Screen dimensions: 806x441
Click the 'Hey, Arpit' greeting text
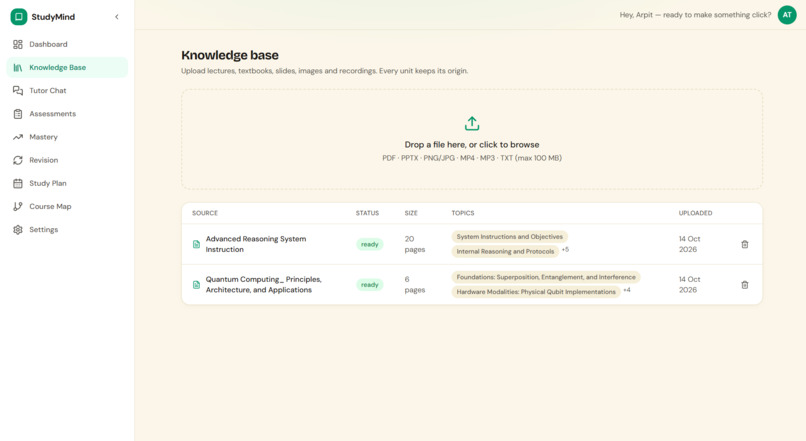pos(695,15)
